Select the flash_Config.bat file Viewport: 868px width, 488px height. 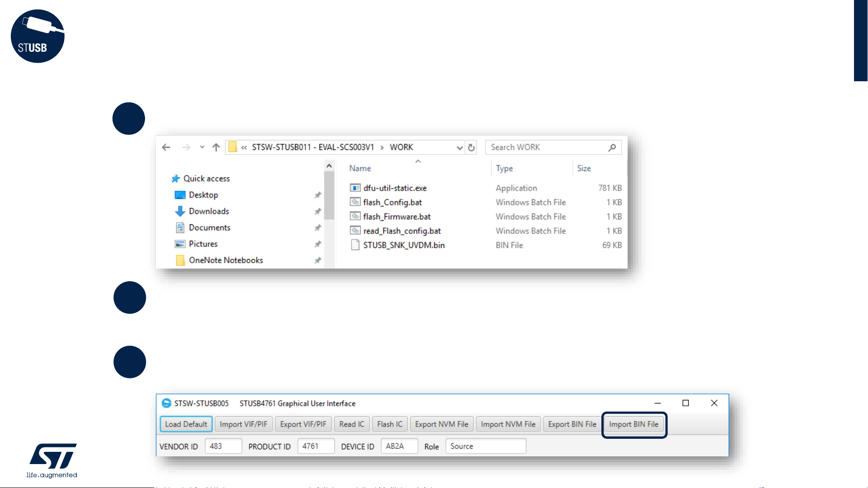pyautogui.click(x=392, y=202)
